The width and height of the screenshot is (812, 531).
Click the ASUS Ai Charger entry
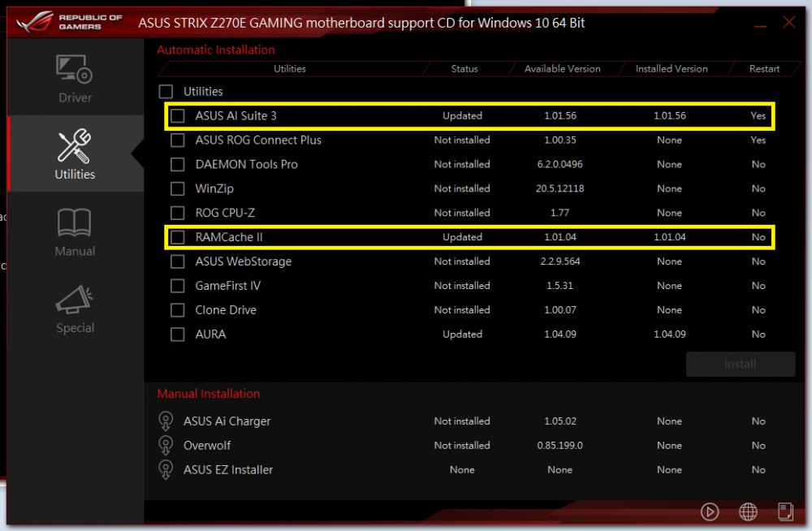(x=227, y=421)
